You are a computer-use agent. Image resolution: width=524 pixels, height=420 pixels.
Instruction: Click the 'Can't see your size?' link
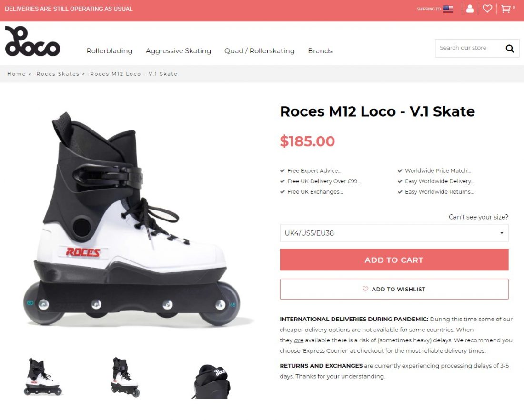[478, 217]
